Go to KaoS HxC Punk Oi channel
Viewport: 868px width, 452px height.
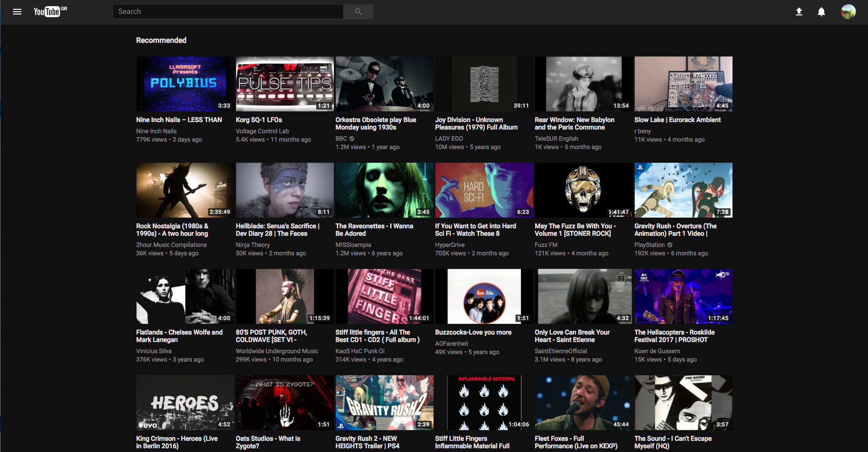[360, 351]
